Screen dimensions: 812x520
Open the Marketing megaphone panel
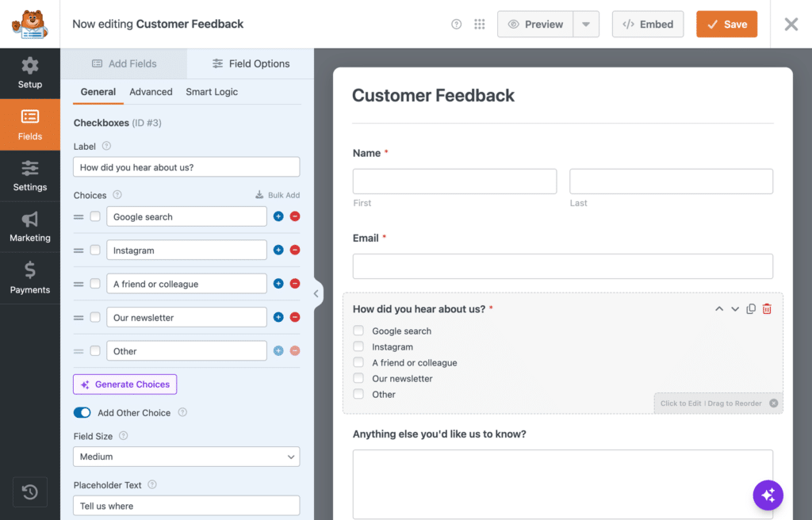[30, 227]
